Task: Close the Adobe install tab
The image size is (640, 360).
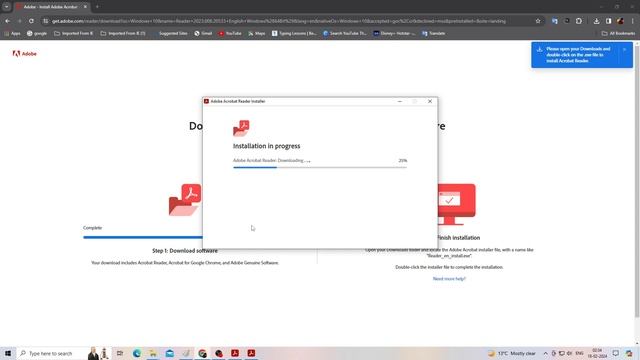Action: (x=85, y=7)
